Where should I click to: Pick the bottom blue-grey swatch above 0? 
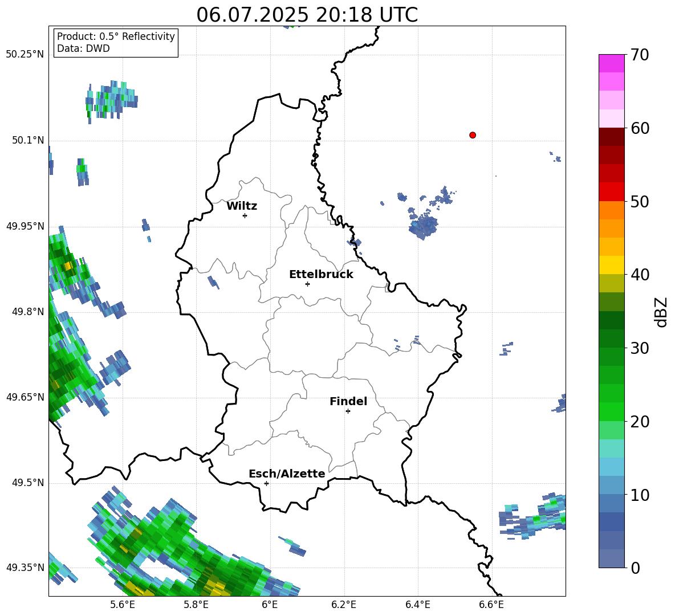click(x=611, y=559)
